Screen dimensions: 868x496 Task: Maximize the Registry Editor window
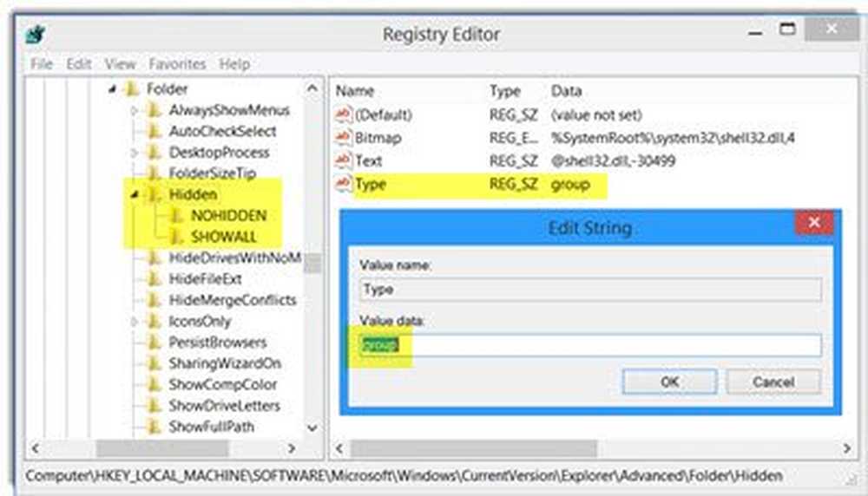[x=787, y=29]
